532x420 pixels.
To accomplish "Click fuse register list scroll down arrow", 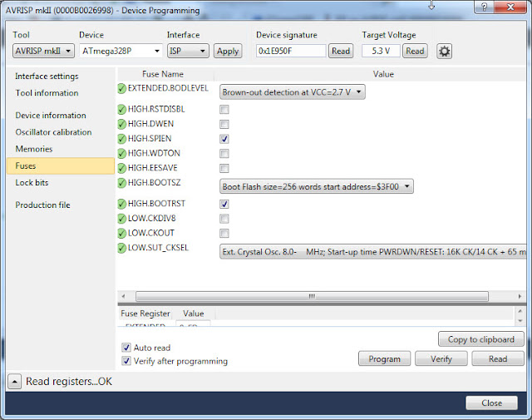I will pos(520,321).
